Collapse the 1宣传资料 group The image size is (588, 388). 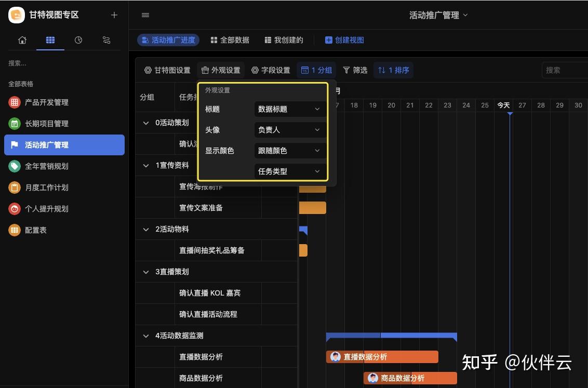pos(146,165)
